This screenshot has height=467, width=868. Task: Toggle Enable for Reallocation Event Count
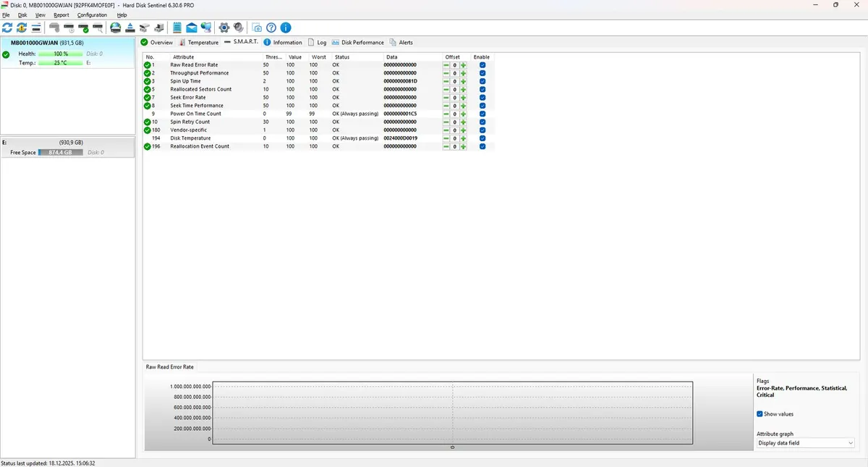pos(482,146)
